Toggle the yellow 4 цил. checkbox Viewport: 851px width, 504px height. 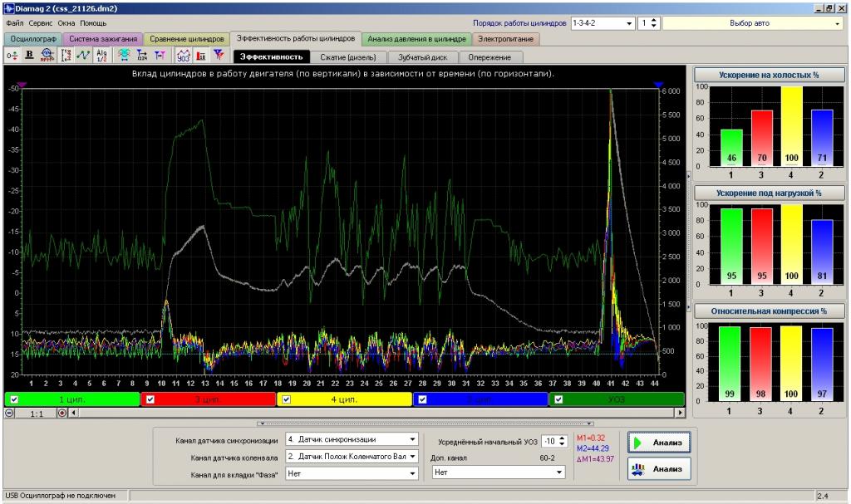click(286, 399)
